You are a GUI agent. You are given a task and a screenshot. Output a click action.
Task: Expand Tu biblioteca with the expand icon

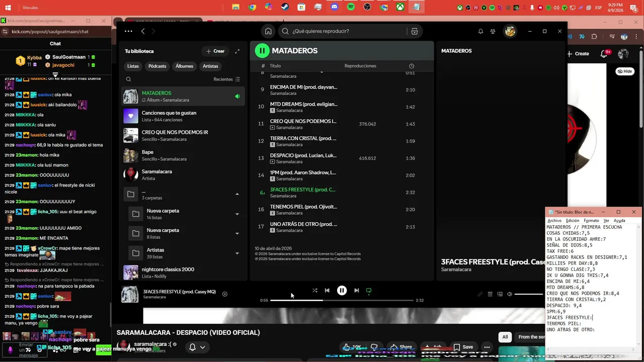(x=237, y=51)
